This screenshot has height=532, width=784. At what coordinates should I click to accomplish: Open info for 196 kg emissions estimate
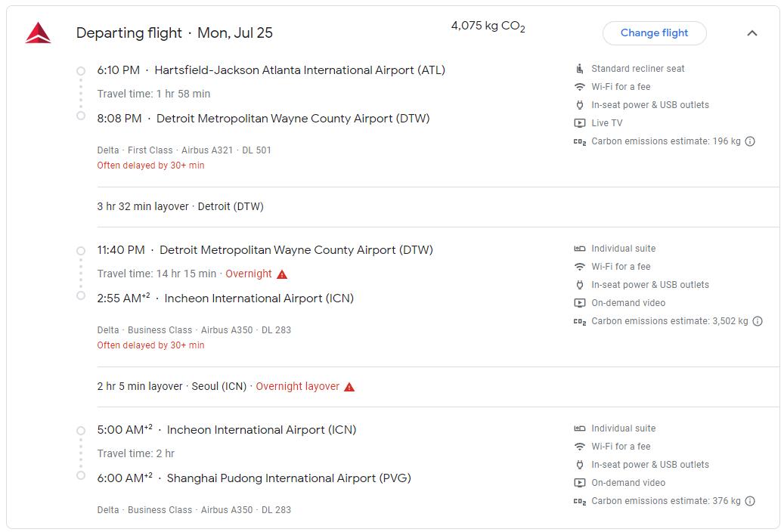click(750, 141)
